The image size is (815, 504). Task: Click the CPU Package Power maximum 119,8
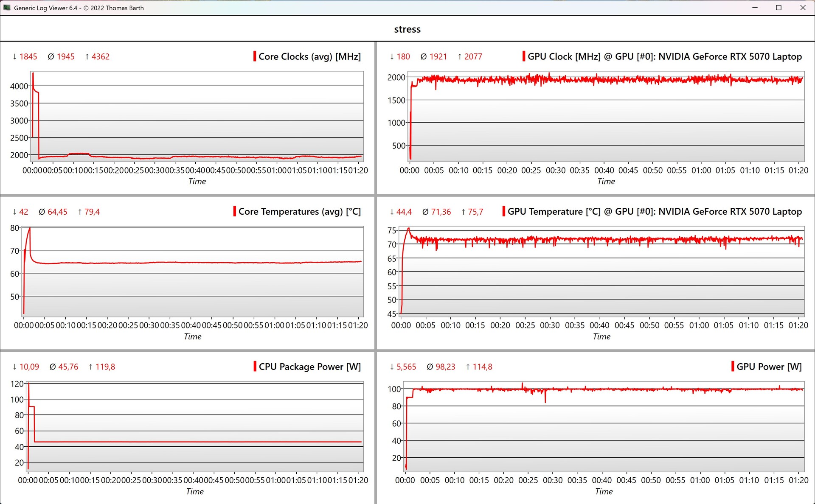point(105,367)
